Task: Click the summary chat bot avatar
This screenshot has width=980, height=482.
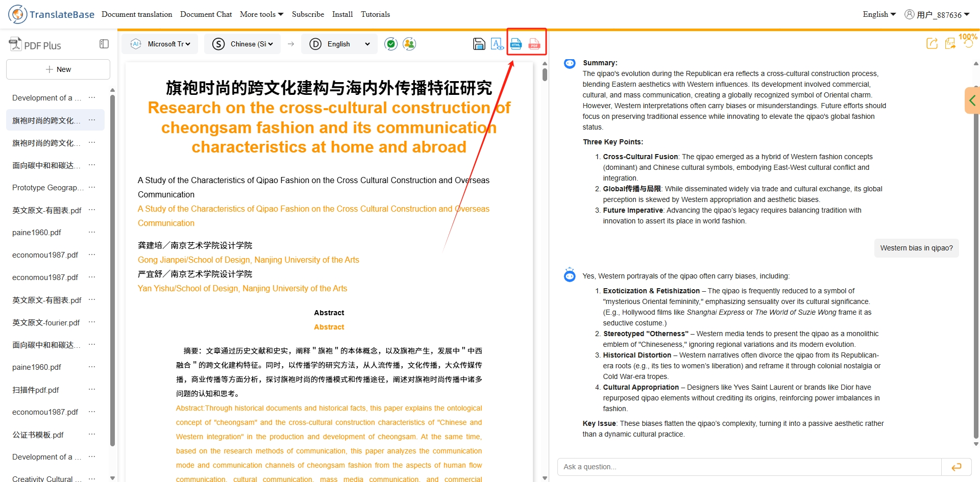Action: pyautogui.click(x=570, y=64)
